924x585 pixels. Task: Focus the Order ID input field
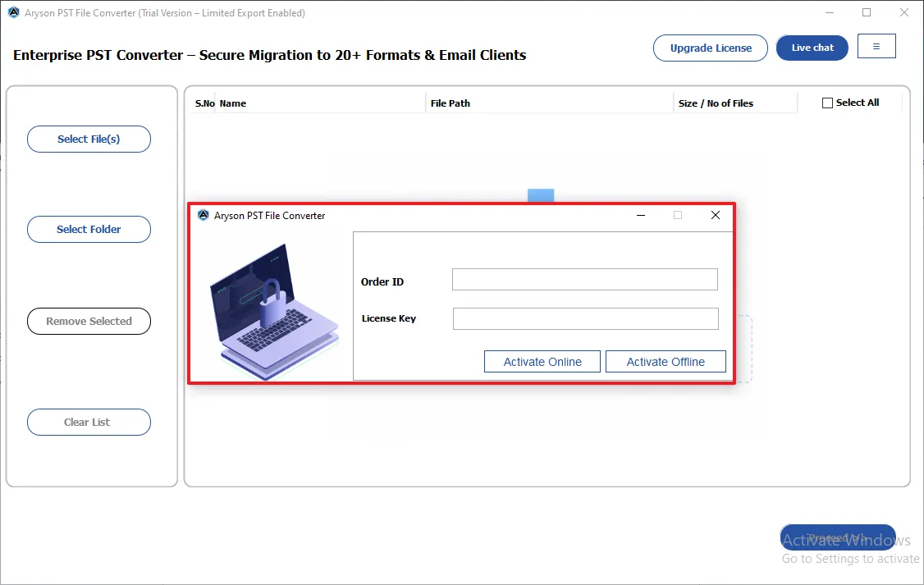coord(584,279)
